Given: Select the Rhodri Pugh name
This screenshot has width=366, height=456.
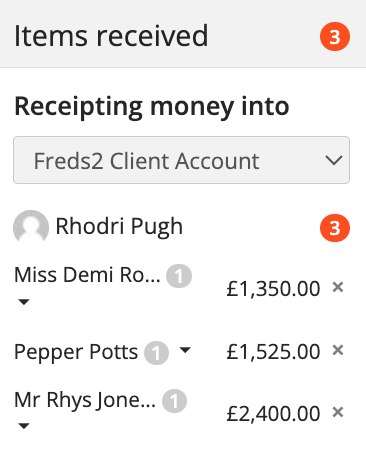Looking at the screenshot, I should click(119, 227).
